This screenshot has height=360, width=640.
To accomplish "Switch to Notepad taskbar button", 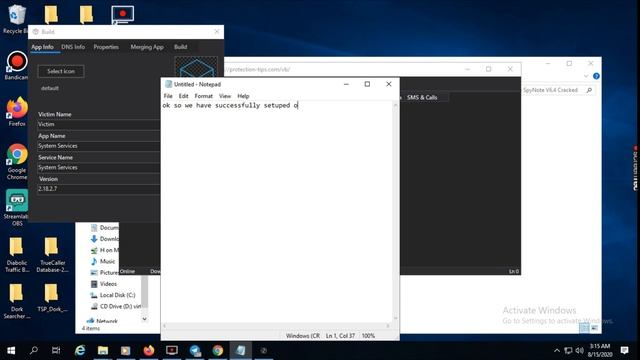I will pyautogui.click(x=240, y=350).
